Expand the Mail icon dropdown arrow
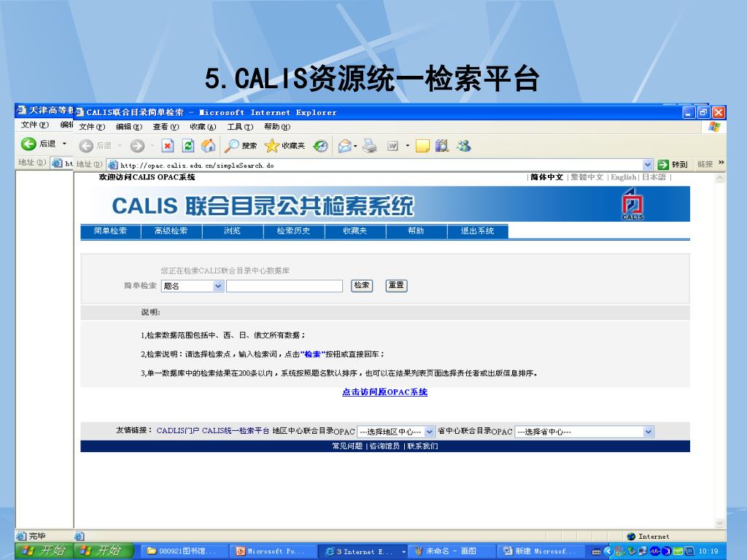Screen dimensions: 747x560 pos(355,146)
